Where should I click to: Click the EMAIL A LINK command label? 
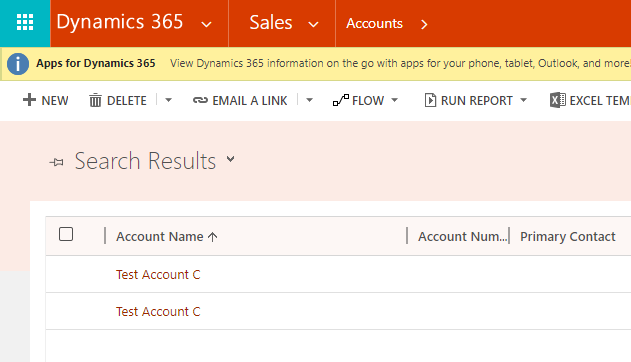250,101
